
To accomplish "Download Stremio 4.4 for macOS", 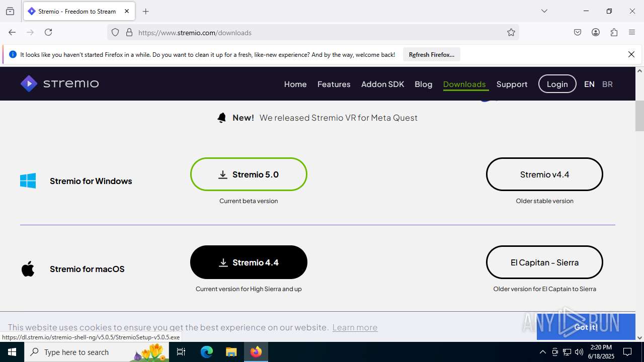I will click(x=249, y=262).
